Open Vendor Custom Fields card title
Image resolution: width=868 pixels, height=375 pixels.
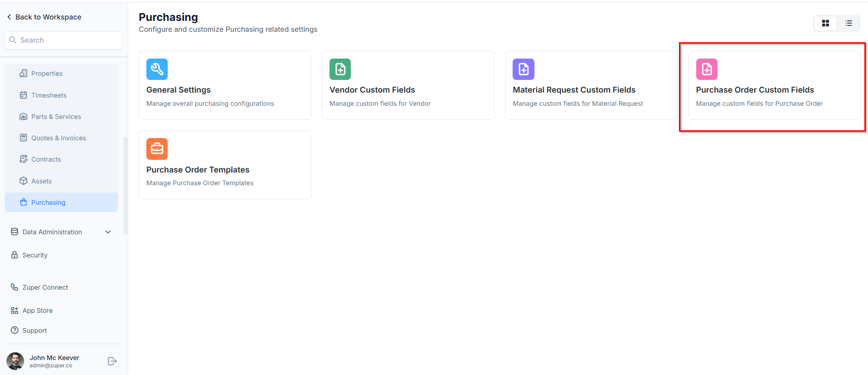coord(372,90)
